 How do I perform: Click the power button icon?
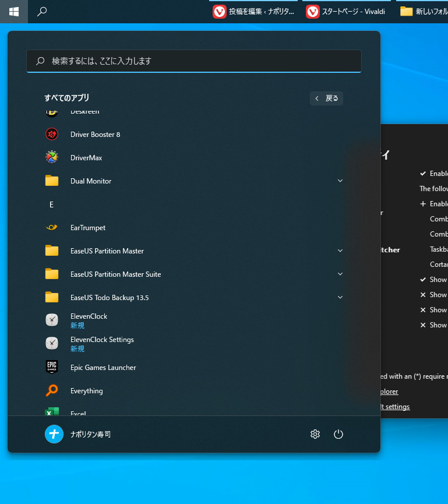[x=338, y=434]
